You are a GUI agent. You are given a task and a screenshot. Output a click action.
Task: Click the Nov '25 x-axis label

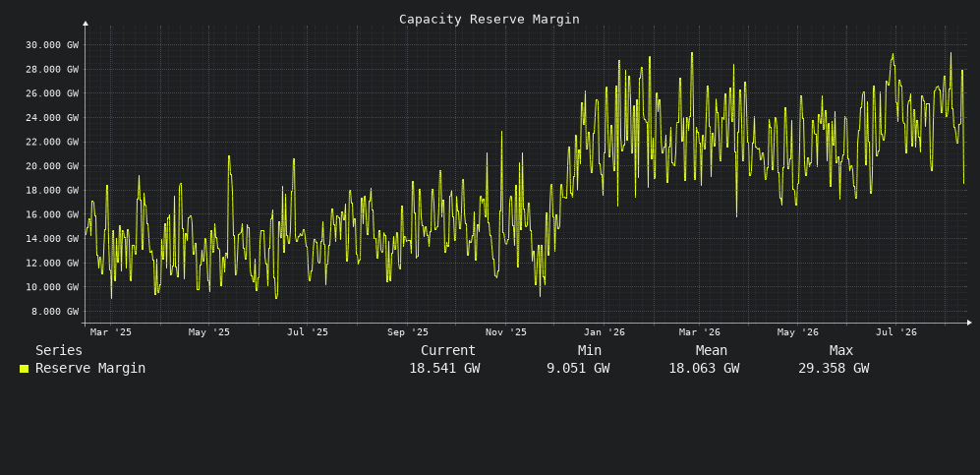[x=505, y=332]
